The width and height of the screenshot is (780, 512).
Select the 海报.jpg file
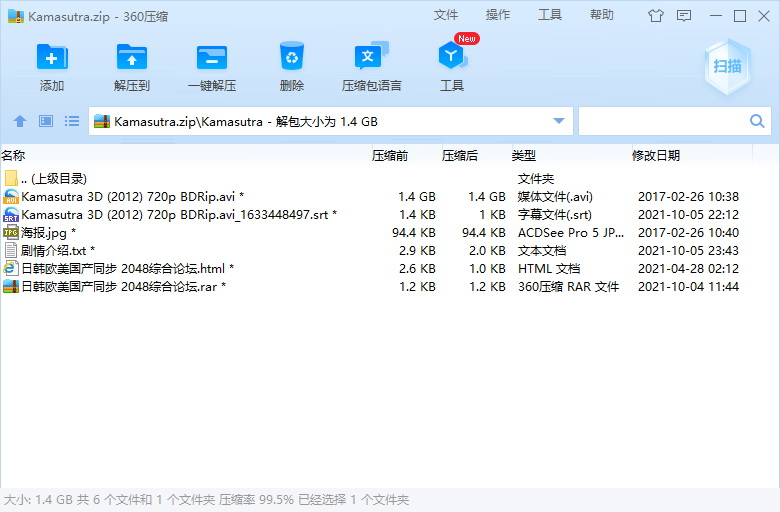tap(378, 232)
